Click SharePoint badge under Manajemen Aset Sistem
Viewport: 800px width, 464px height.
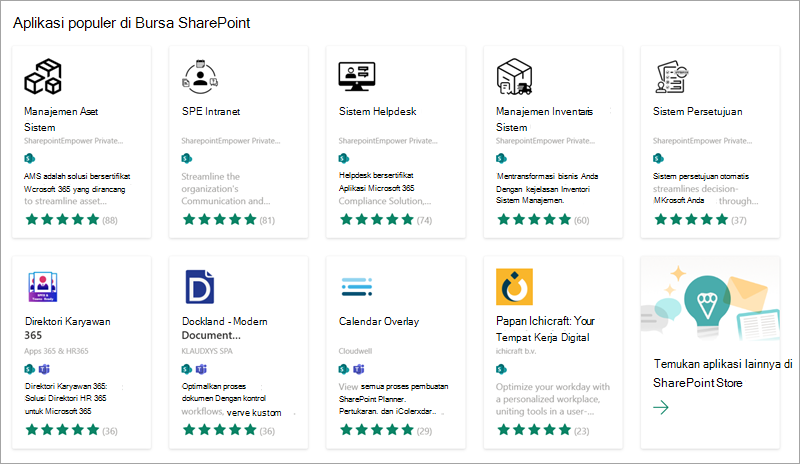click(30, 158)
